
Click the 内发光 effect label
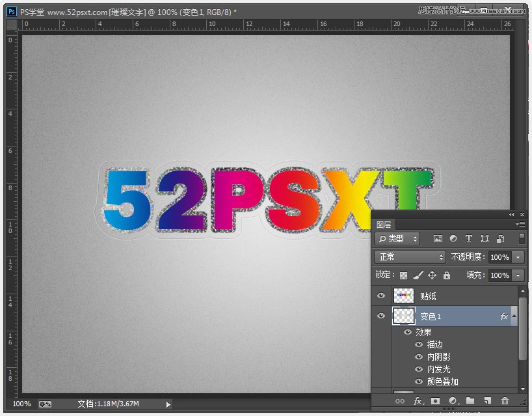(x=439, y=369)
